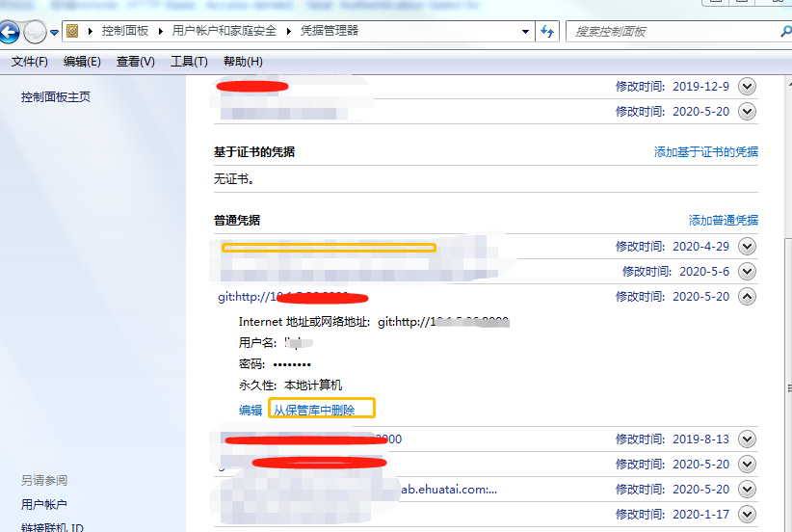Screen dimensions: 792x532
Task: Click the 无证书。 text
Action: [234, 179]
